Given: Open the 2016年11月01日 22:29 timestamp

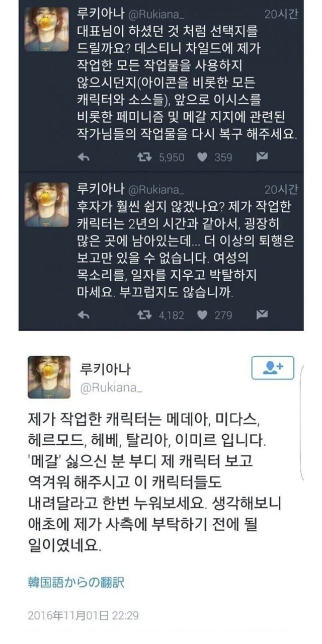Looking at the screenshot, I should pyautogui.click(x=83, y=615).
